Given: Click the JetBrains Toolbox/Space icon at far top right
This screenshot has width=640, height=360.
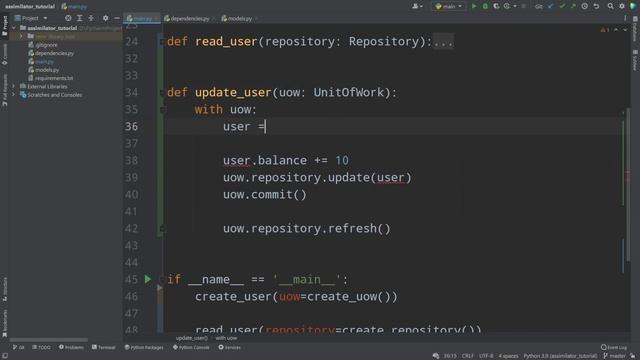Looking at the screenshot, I should point(633,6).
